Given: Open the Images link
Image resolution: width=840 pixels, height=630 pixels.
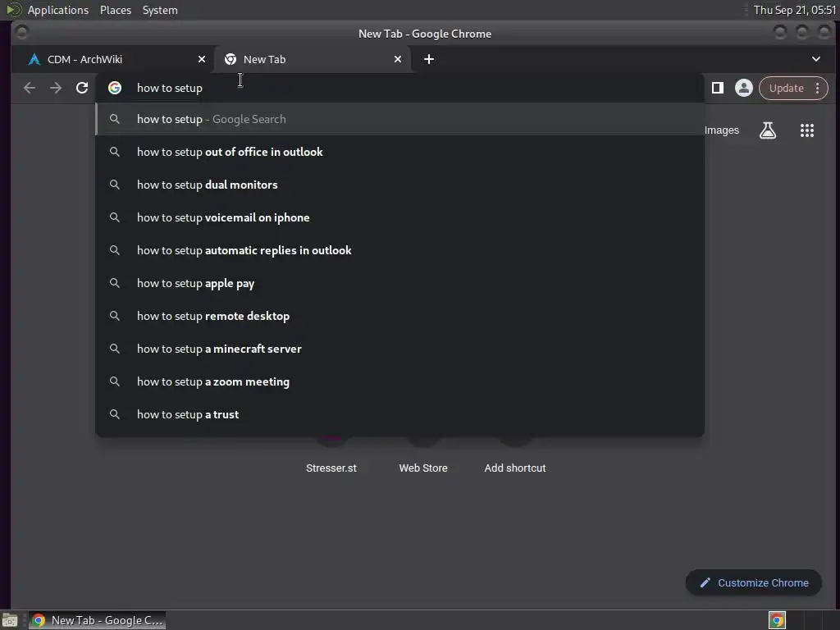Looking at the screenshot, I should tap(722, 130).
